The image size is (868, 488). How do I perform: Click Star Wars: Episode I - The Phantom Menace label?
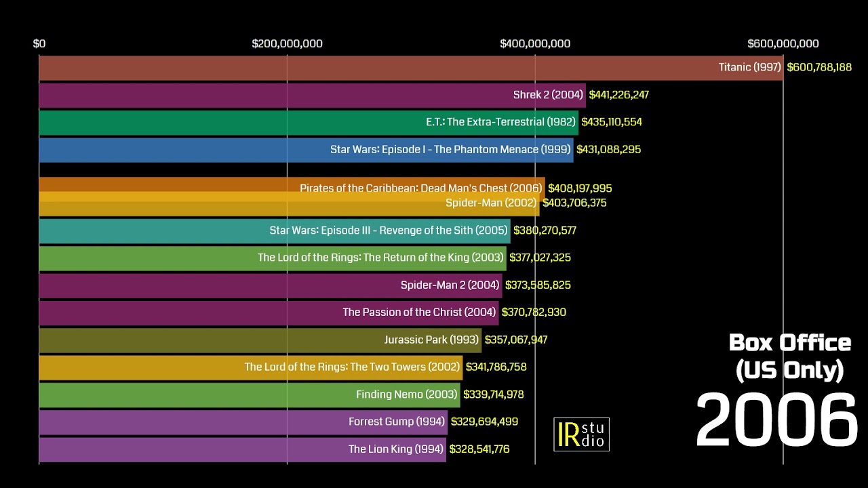click(x=450, y=149)
